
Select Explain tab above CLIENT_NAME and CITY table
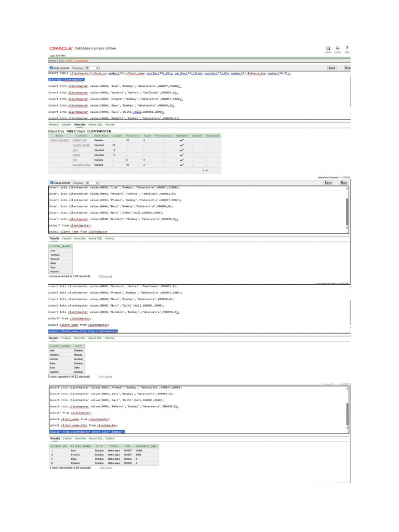pos(66,338)
